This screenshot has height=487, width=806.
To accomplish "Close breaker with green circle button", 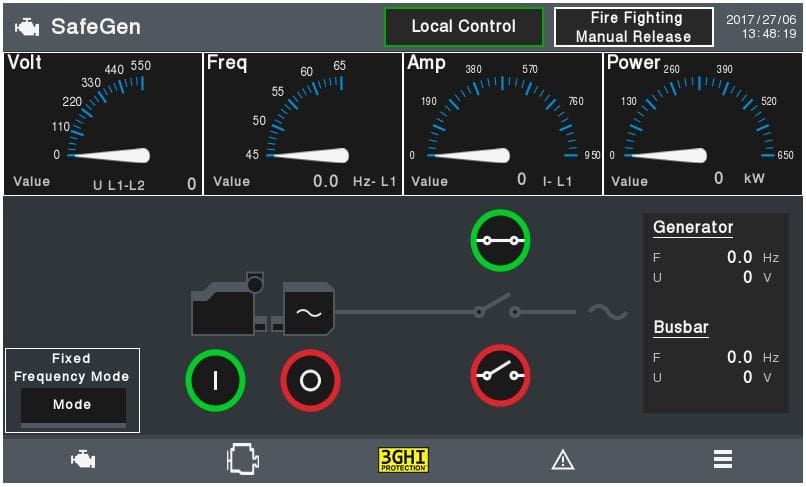I will click(x=500, y=240).
